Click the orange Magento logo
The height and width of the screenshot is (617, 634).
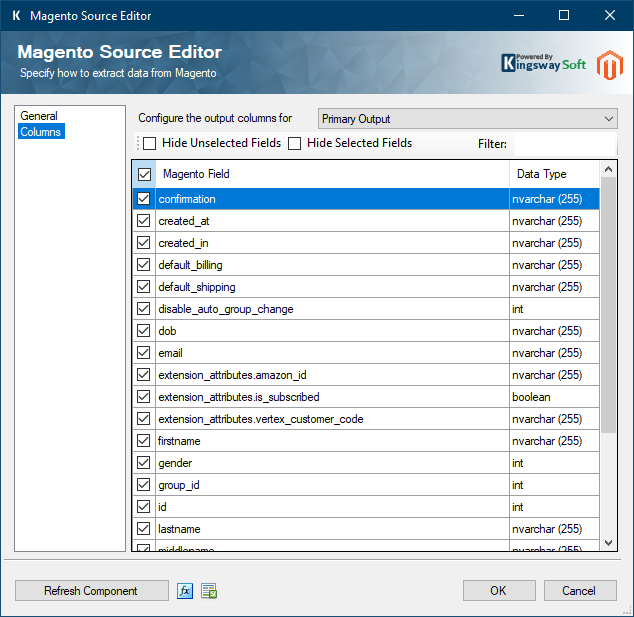[610, 65]
